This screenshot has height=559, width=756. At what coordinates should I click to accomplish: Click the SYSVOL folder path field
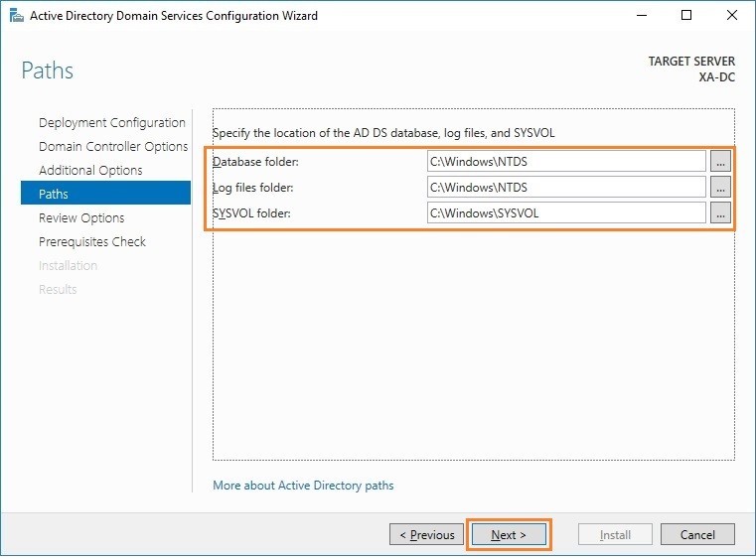pyautogui.click(x=566, y=213)
